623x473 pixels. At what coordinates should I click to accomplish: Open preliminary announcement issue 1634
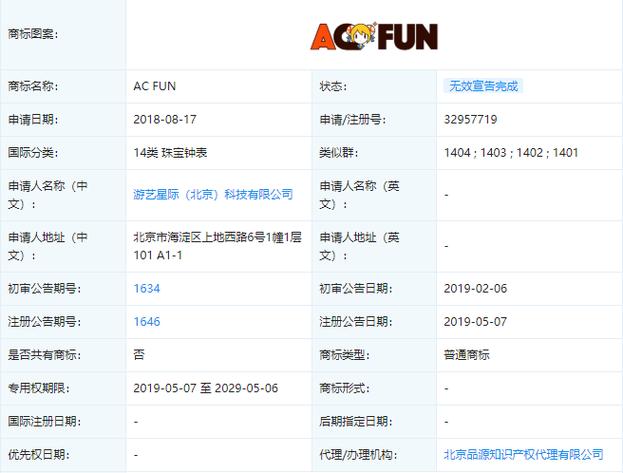(x=147, y=289)
